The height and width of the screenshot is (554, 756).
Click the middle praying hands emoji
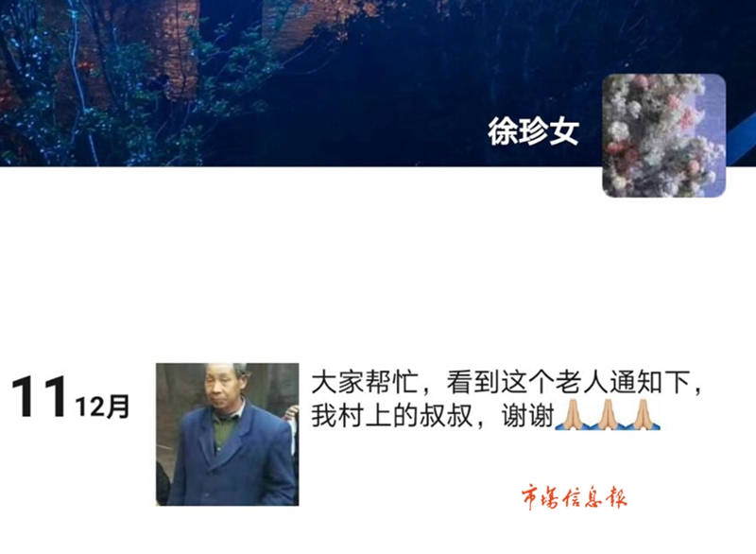pos(608,415)
